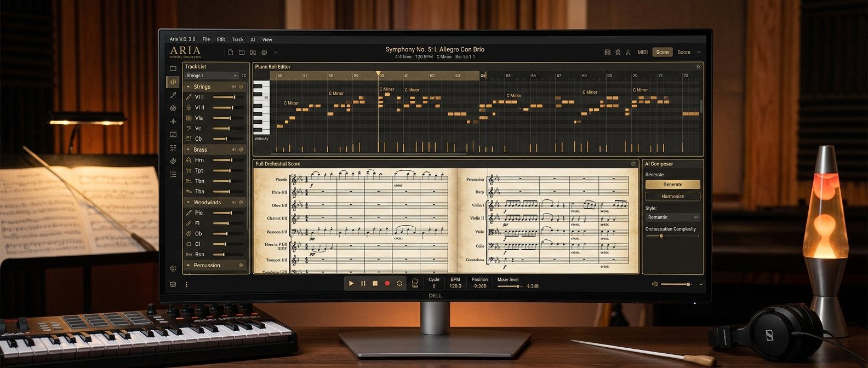Click the bottom-left console panel icon
This screenshot has height=368, width=868.
click(173, 284)
